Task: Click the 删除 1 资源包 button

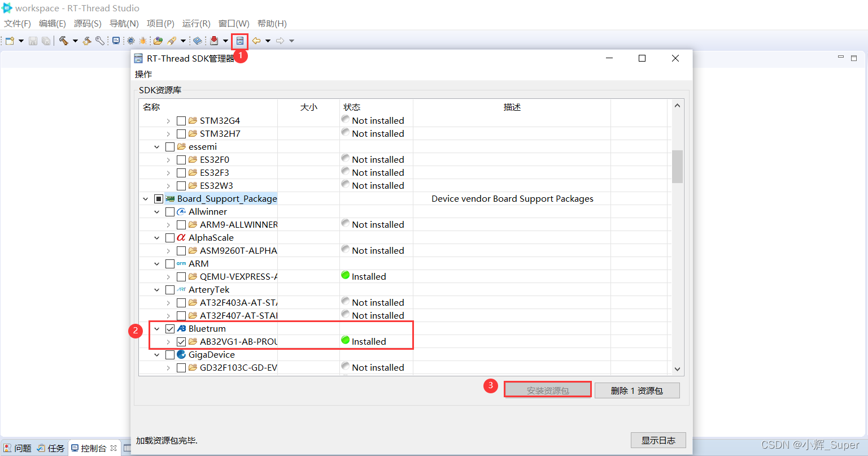Action: pos(637,390)
